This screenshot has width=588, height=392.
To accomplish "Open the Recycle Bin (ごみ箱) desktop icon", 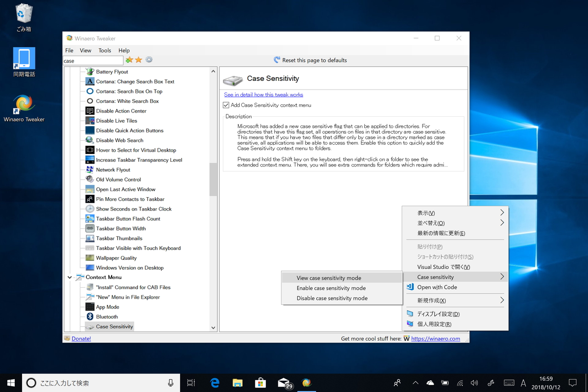I will click(x=24, y=18).
